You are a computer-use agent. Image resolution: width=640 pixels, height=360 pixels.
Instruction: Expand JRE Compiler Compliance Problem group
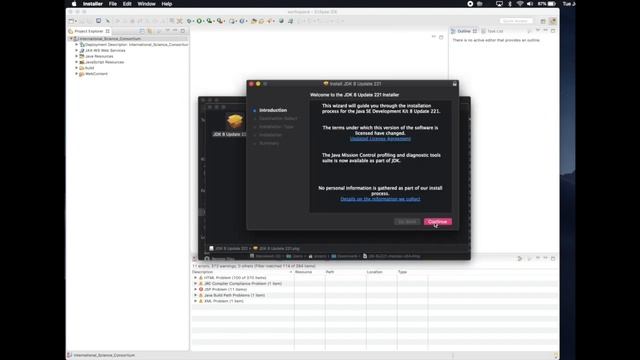pos(195,283)
